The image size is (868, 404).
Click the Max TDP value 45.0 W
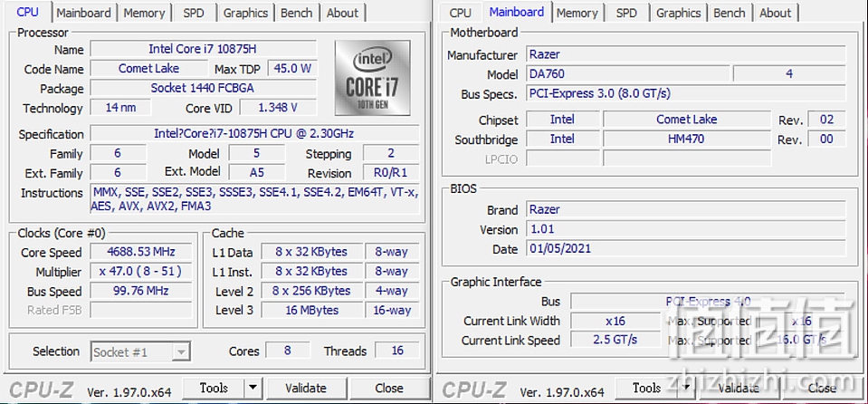[292, 68]
